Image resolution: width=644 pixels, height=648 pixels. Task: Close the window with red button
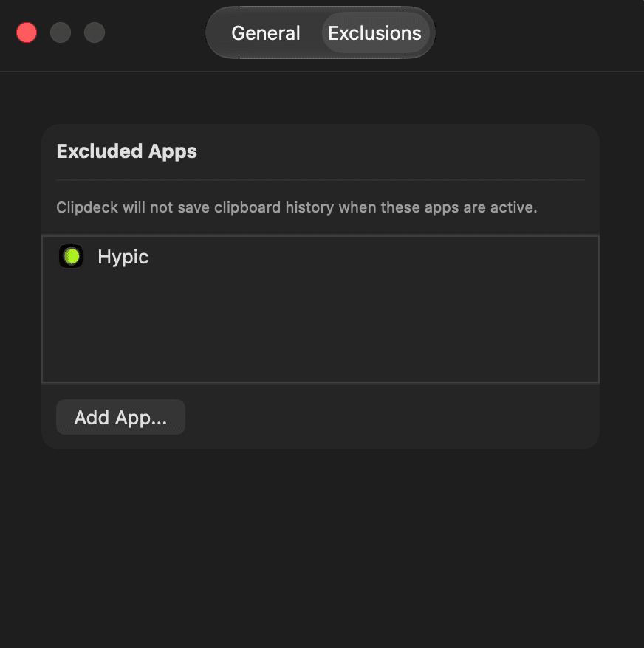click(x=27, y=32)
